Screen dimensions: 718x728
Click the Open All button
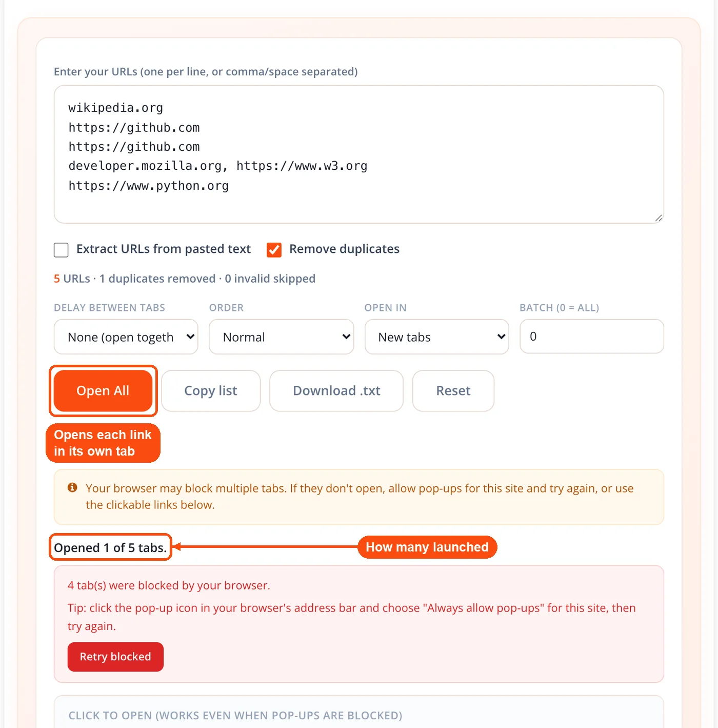tap(103, 391)
